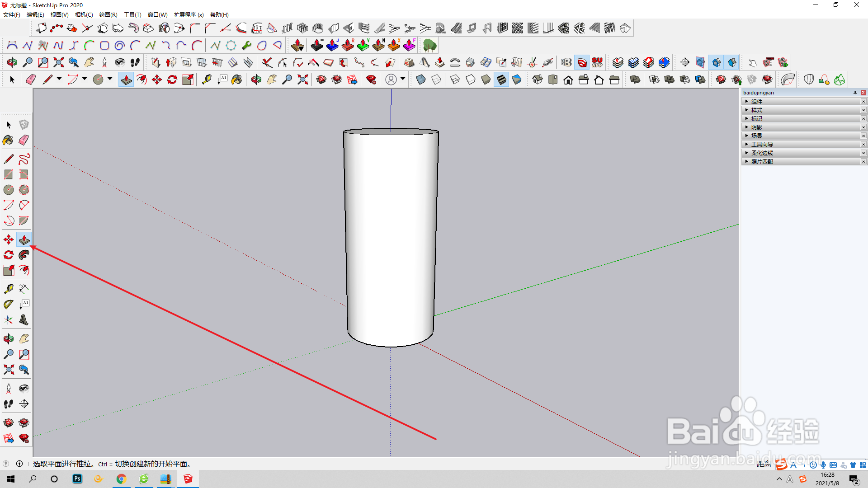Choose the Tape Measure tool in left toolbar
The width and height of the screenshot is (868, 488).
point(8,289)
